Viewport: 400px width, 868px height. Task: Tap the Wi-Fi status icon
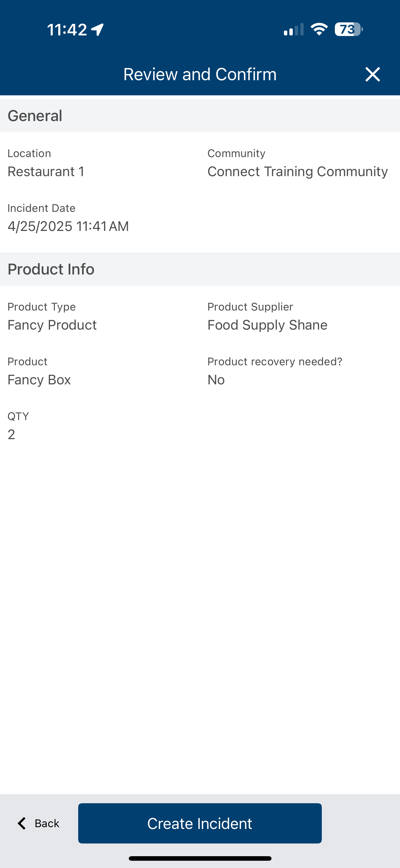point(319,29)
